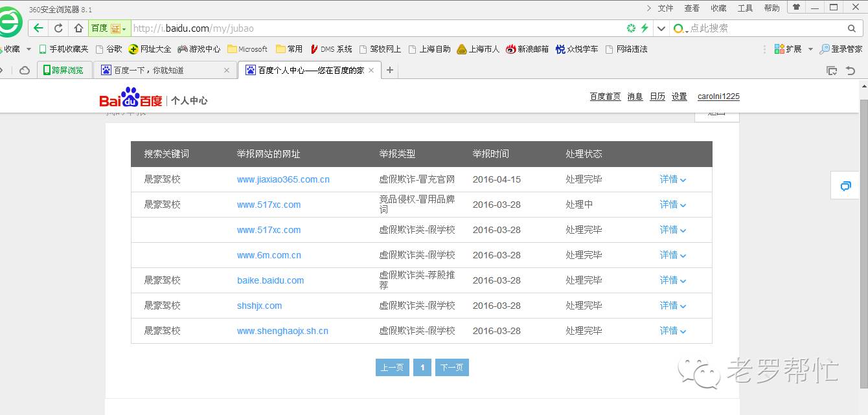Open the 日历 link
Screen dimensions: 868x415
click(x=657, y=96)
